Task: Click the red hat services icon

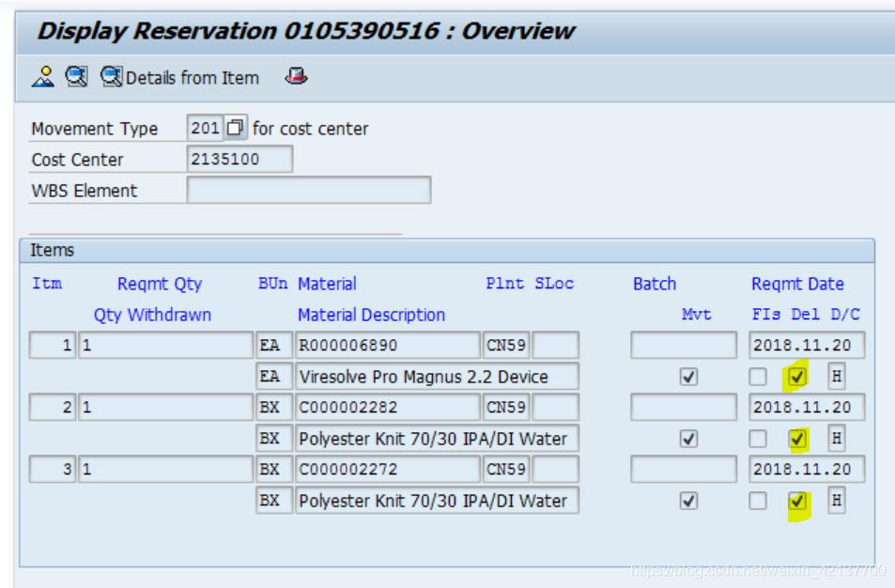Action: click(x=296, y=76)
